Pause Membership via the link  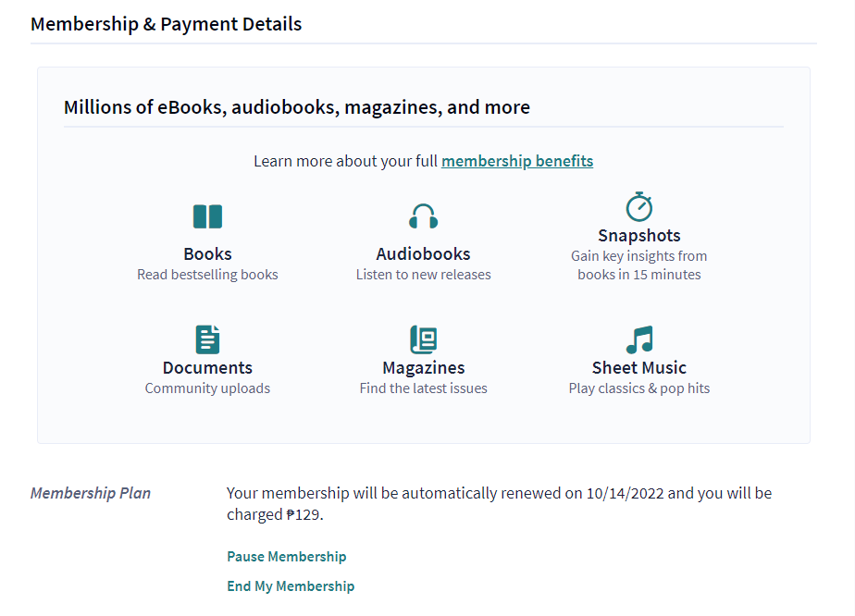click(x=287, y=557)
